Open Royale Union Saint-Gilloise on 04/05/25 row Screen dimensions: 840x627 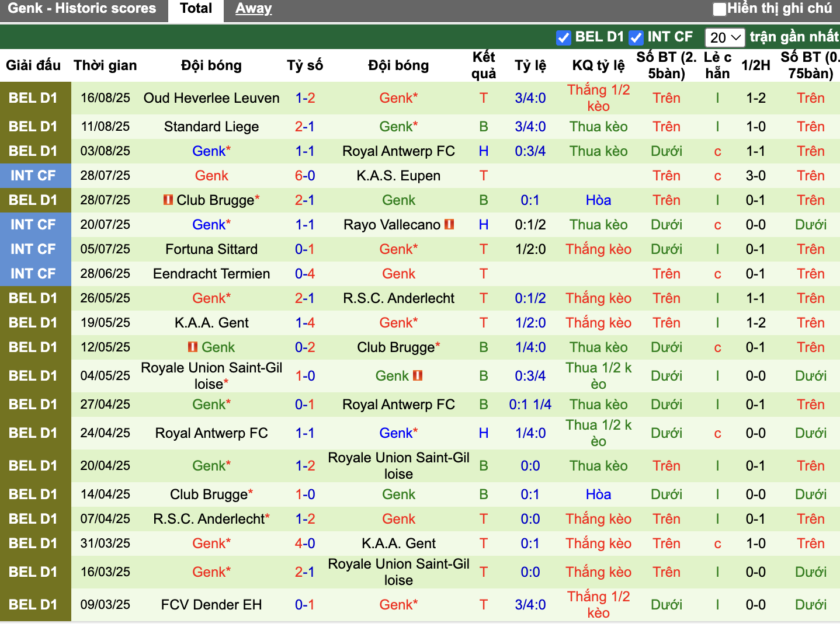211,376
